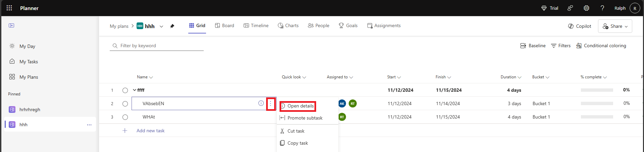Viewport: 644px width, 152px height.
Task: Mark task WHAt complete circle
Action: pos(125,117)
